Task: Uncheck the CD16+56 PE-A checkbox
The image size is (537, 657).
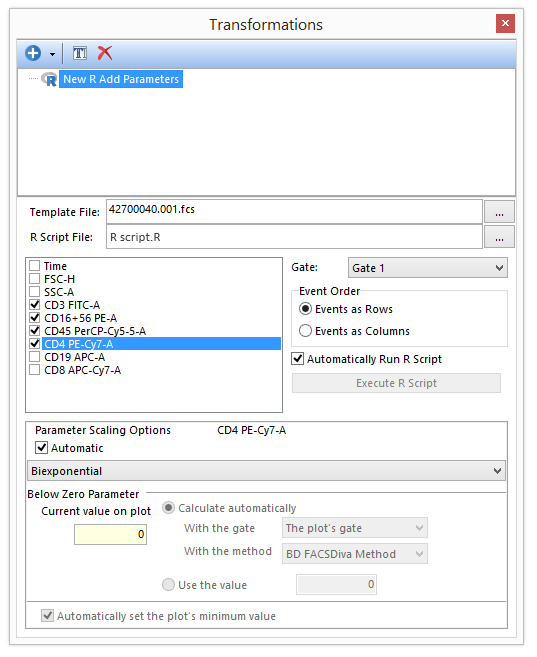Action: [35, 318]
